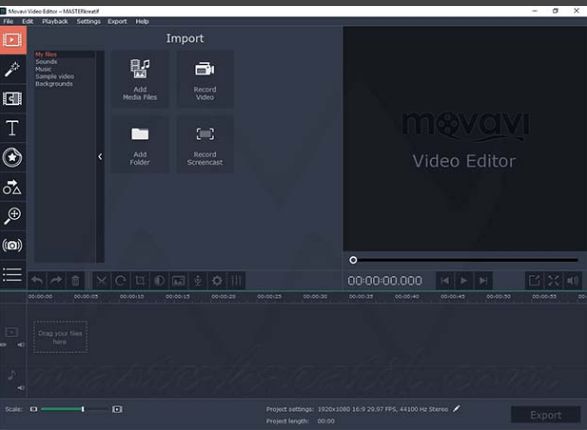
Task: Select Sounds category
Action: 46,62
